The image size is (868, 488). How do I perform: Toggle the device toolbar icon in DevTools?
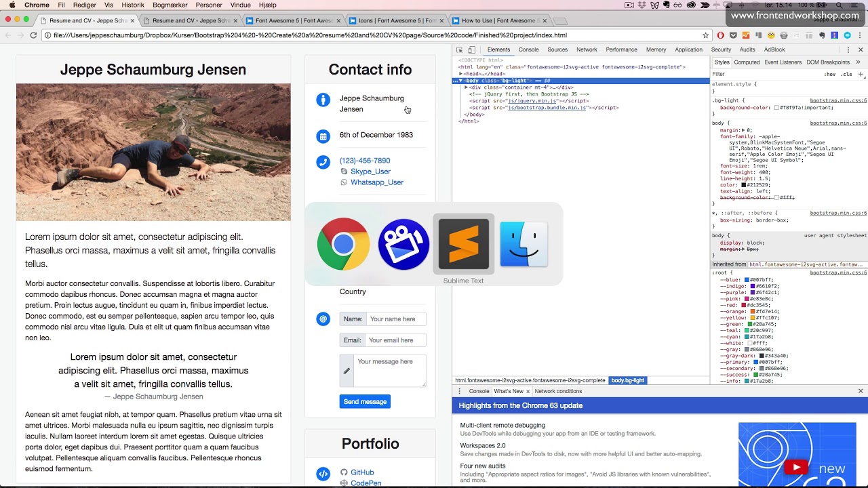coord(471,49)
